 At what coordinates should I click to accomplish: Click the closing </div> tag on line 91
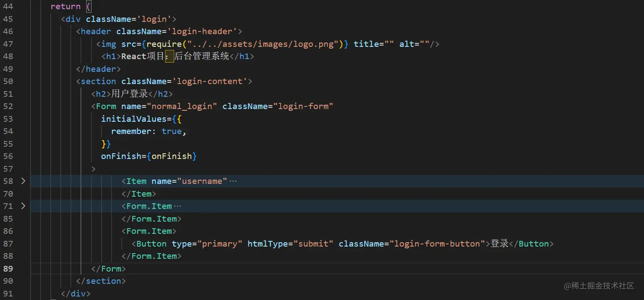point(76,293)
